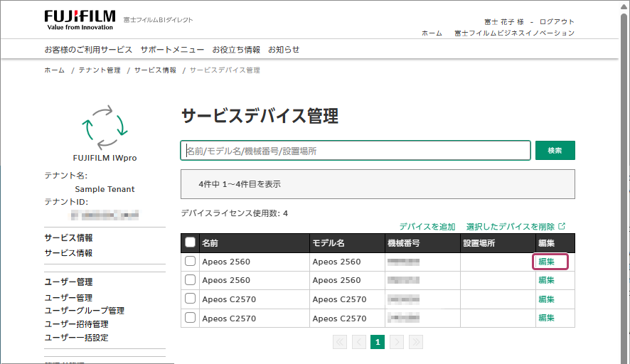The width and height of the screenshot is (630, 364).
Task: Check the first Apeos C2570 row checkbox
Action: point(190,299)
